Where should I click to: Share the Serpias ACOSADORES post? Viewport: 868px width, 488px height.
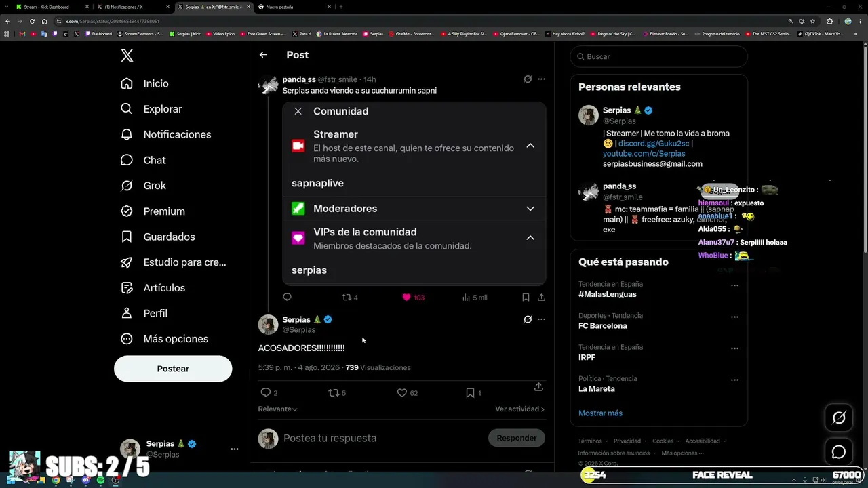538,387
